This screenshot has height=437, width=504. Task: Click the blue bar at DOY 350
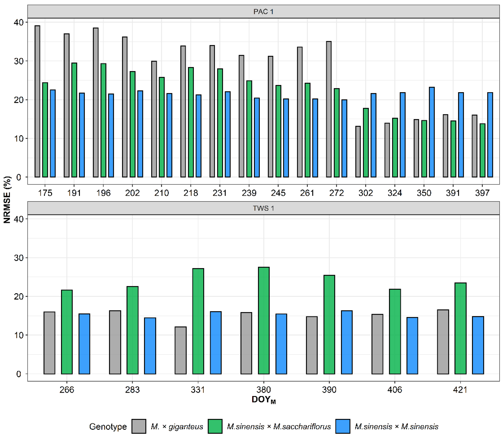pyautogui.click(x=432, y=132)
